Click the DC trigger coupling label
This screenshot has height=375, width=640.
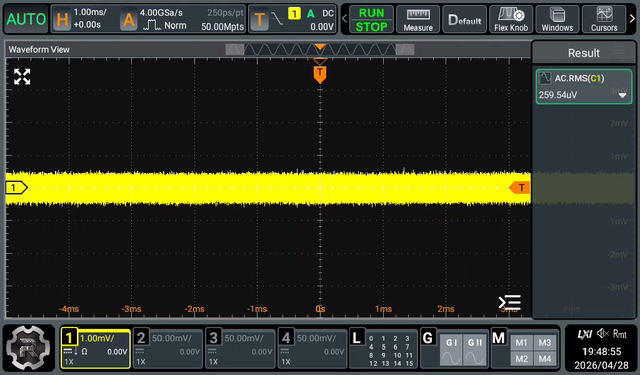point(328,13)
